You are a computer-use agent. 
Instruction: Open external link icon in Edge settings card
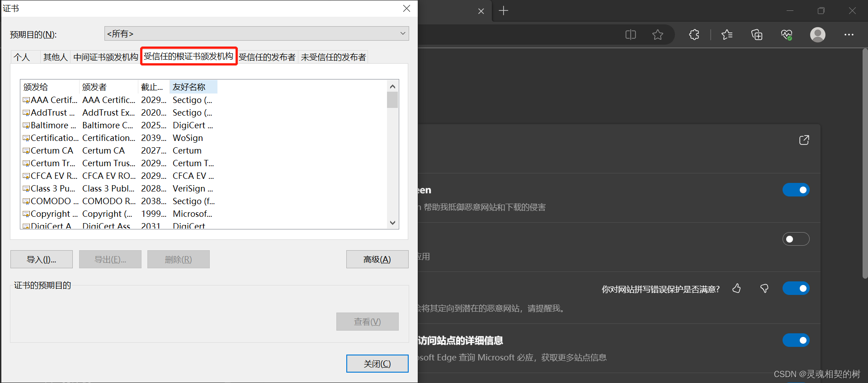[x=804, y=140]
